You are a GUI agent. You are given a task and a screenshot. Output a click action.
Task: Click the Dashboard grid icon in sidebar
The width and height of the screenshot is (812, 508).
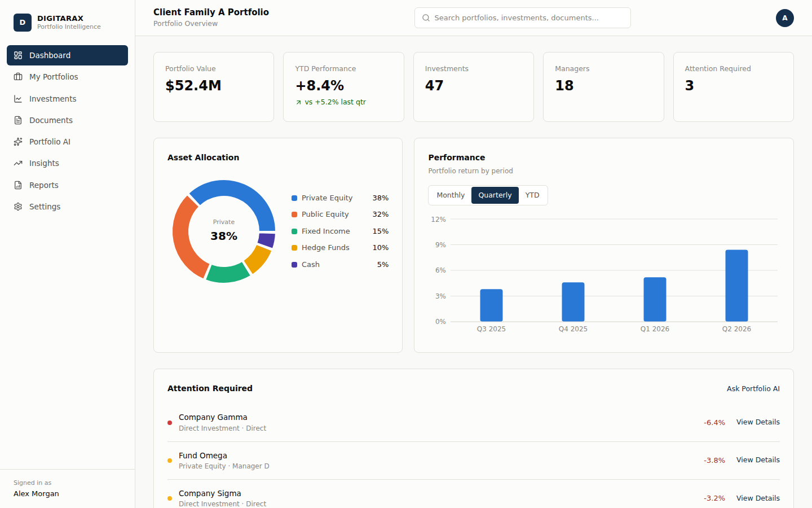pyautogui.click(x=18, y=55)
